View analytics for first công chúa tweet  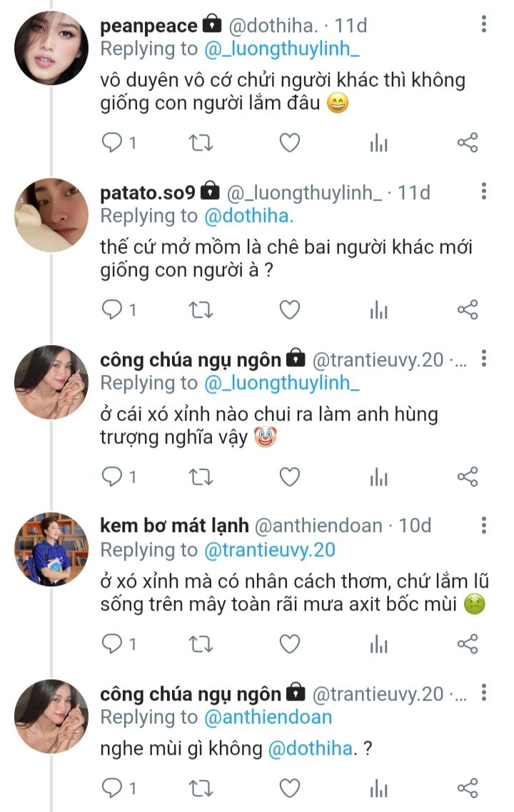pyautogui.click(x=378, y=477)
